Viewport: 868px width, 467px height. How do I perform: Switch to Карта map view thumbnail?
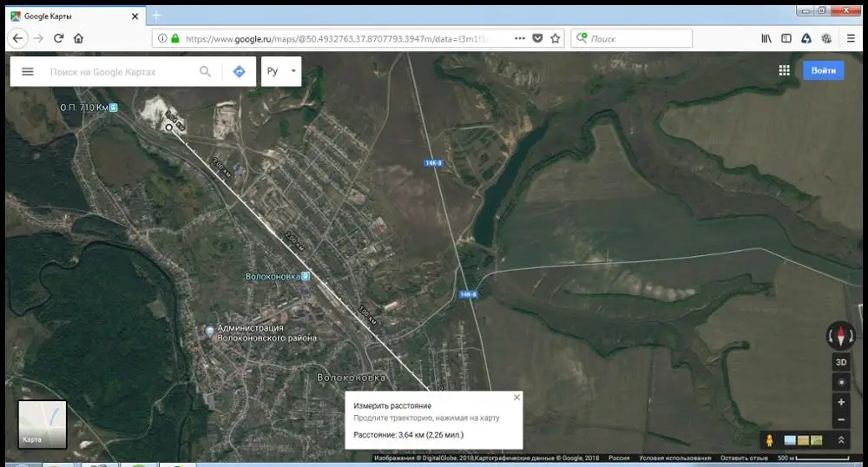click(x=43, y=424)
